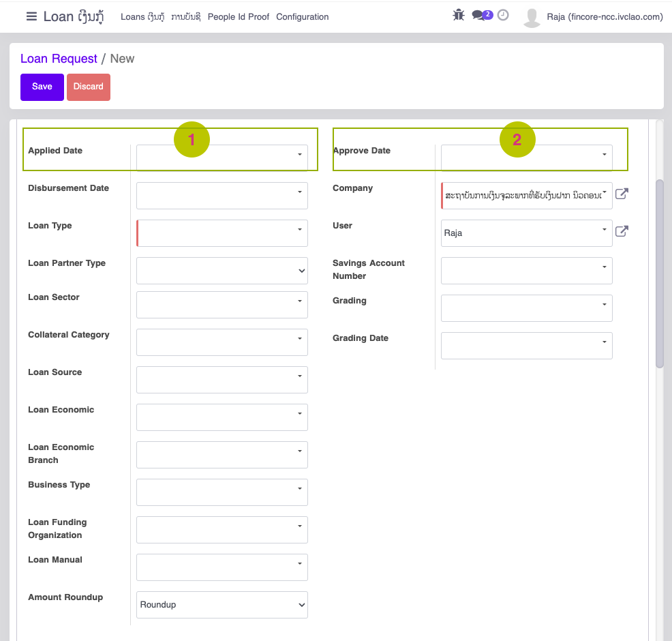Image resolution: width=672 pixels, height=641 pixels.
Task: Open the hamburger navigation menu
Action: click(31, 16)
